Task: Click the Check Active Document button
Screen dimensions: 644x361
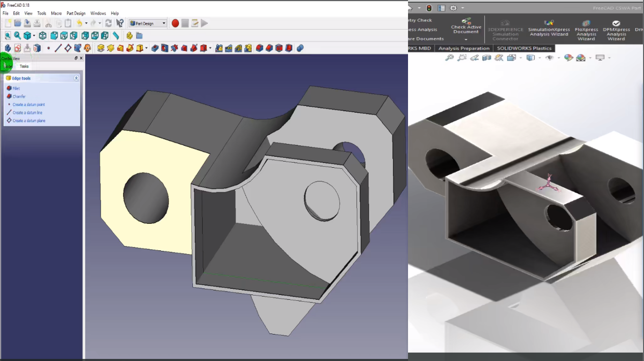Action: point(466,25)
